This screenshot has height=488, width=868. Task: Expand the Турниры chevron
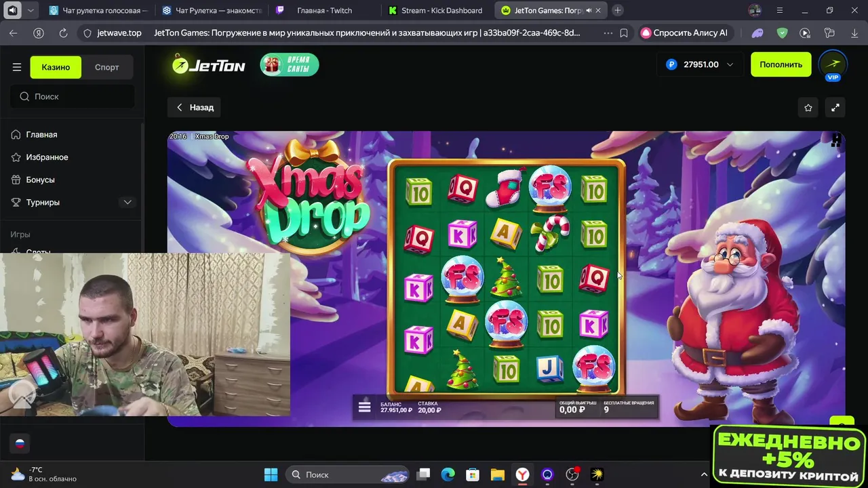(x=127, y=202)
